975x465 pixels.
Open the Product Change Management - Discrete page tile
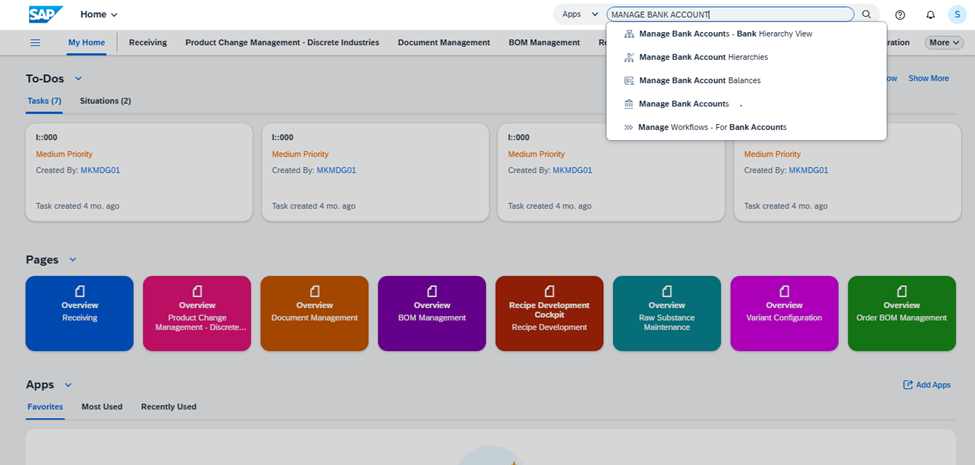pos(197,313)
